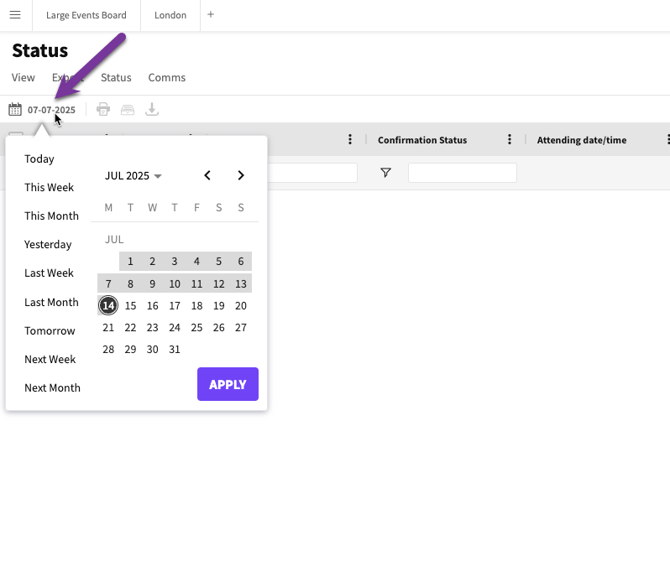
Task: Open the Status menu
Action: point(116,77)
